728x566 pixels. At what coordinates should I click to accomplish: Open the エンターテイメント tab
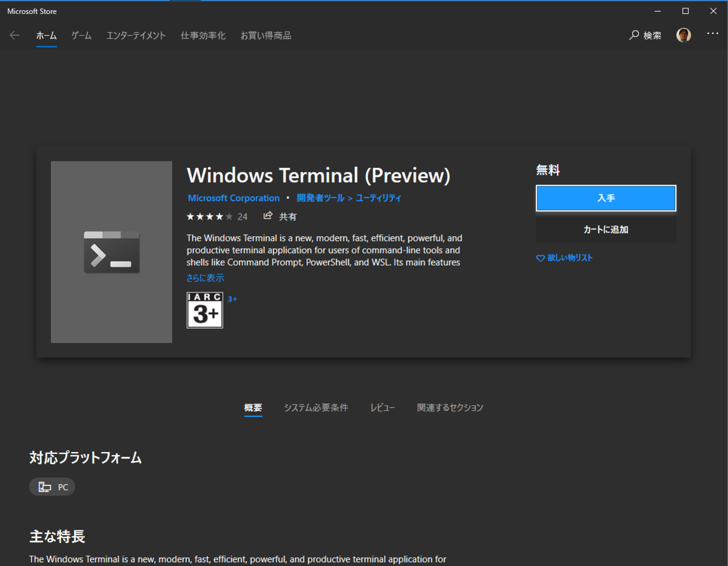(x=136, y=36)
